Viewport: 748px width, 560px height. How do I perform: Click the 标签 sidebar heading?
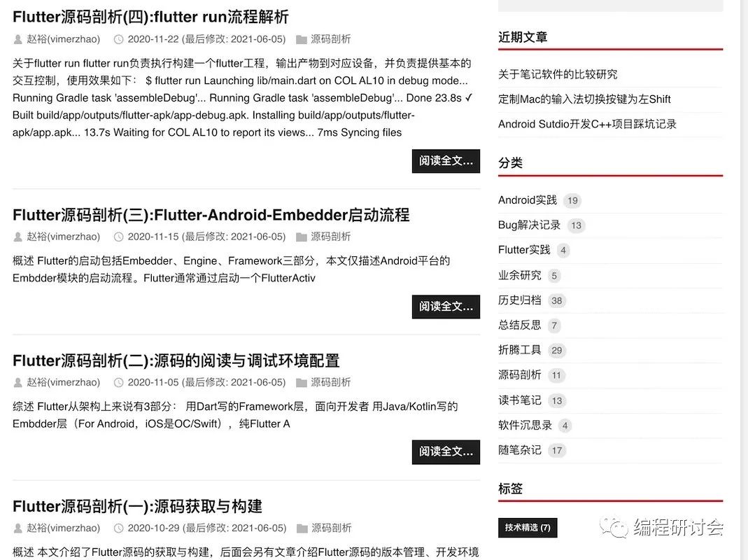pyautogui.click(x=510, y=489)
